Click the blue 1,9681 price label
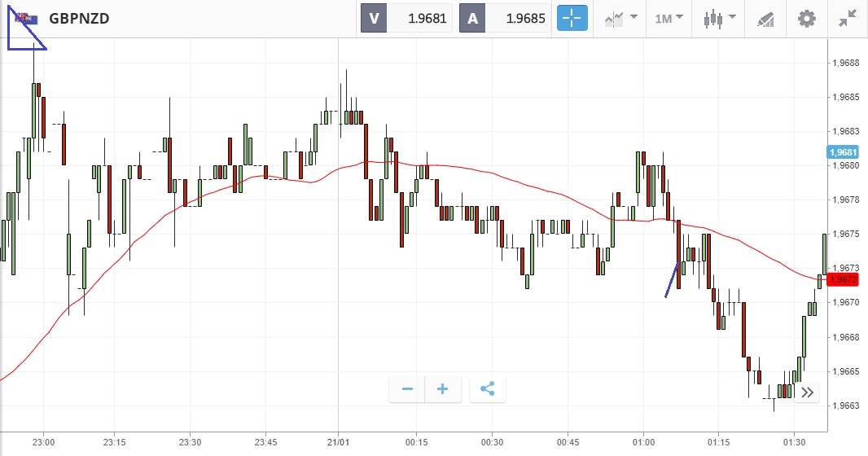 (x=843, y=152)
